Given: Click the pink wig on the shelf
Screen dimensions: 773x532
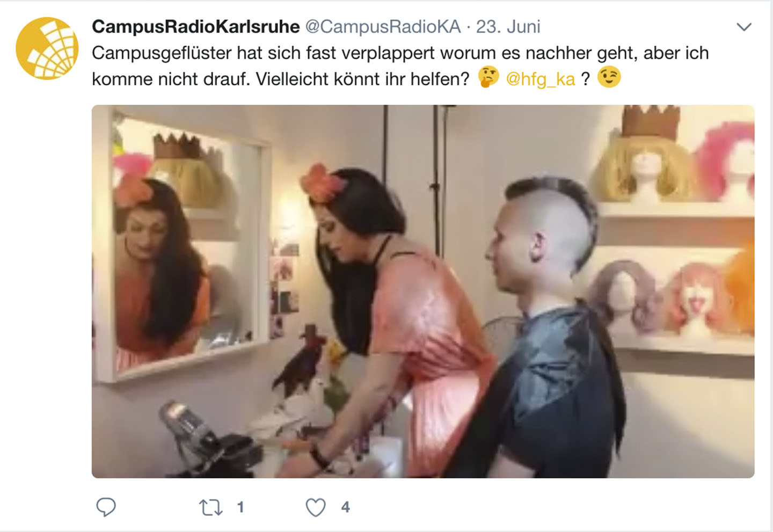Looking at the screenshot, I should pos(727,161).
